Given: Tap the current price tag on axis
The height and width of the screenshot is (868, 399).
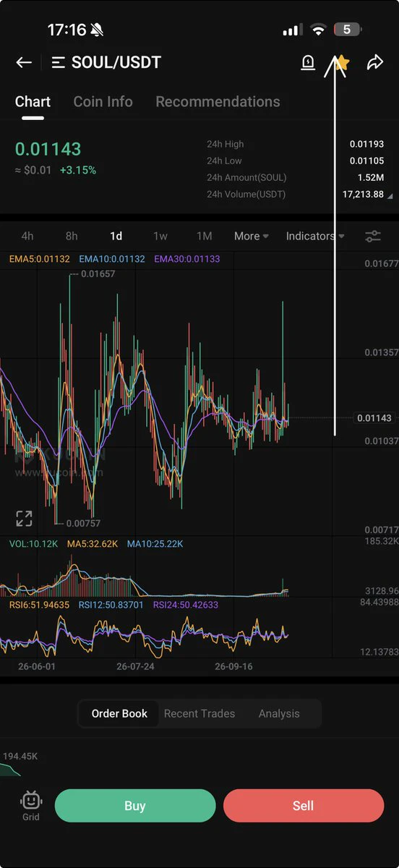Looking at the screenshot, I should pyautogui.click(x=374, y=418).
